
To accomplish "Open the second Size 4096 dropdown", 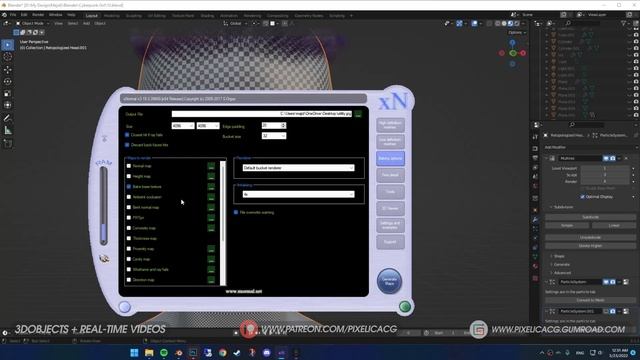I will click(x=208, y=126).
